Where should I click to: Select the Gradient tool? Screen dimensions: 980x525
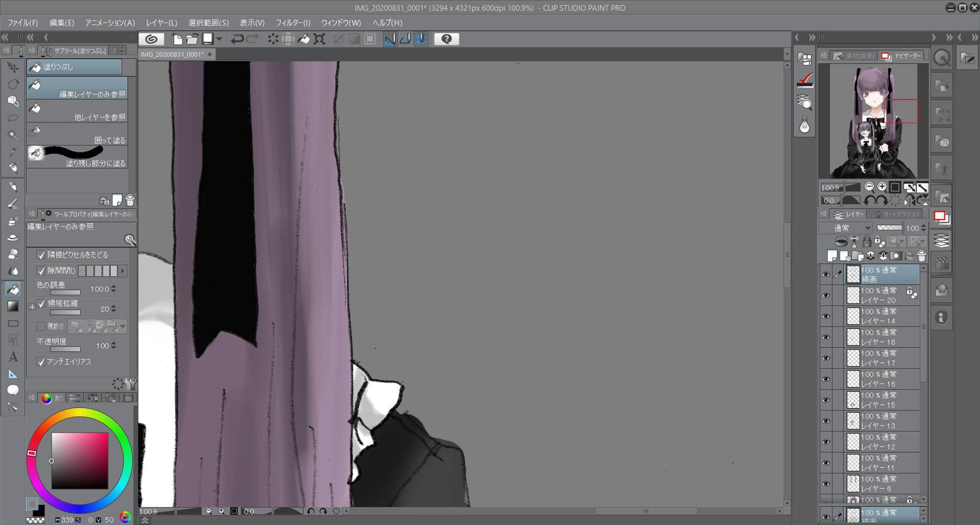point(13,306)
